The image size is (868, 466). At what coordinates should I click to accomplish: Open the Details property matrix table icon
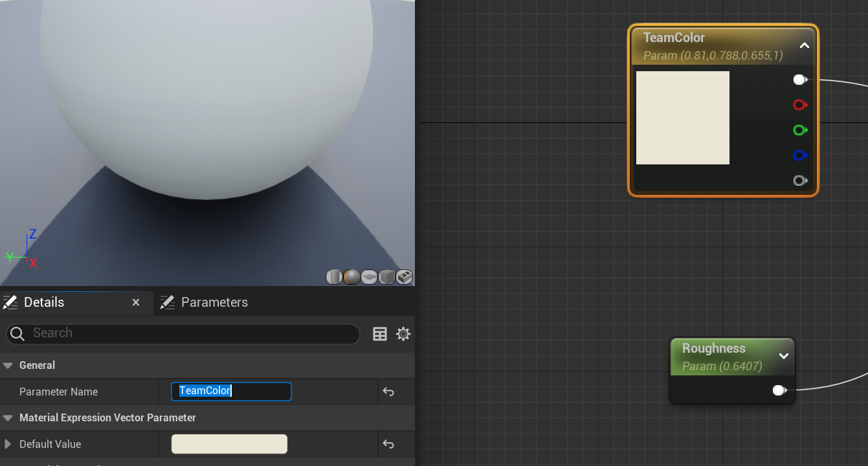pos(380,334)
